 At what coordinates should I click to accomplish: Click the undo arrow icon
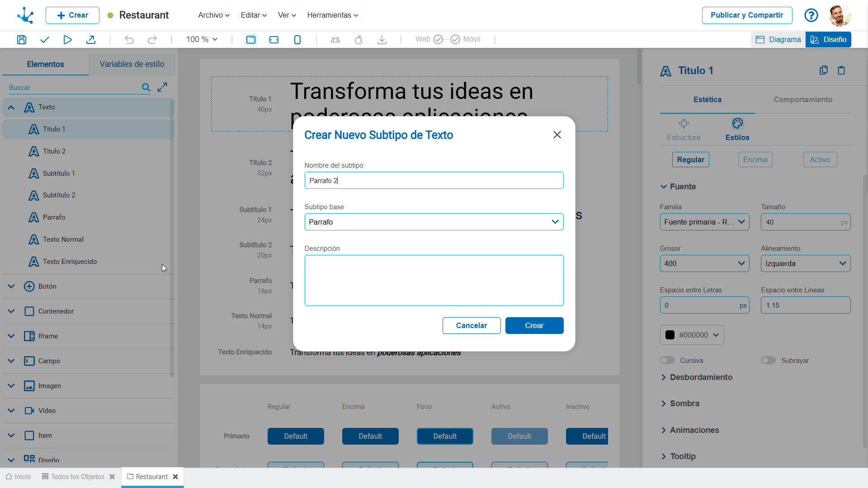(129, 40)
